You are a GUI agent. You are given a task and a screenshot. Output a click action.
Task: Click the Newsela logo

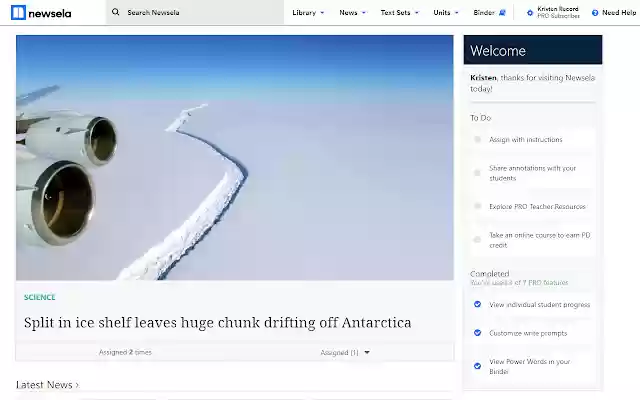(x=41, y=13)
